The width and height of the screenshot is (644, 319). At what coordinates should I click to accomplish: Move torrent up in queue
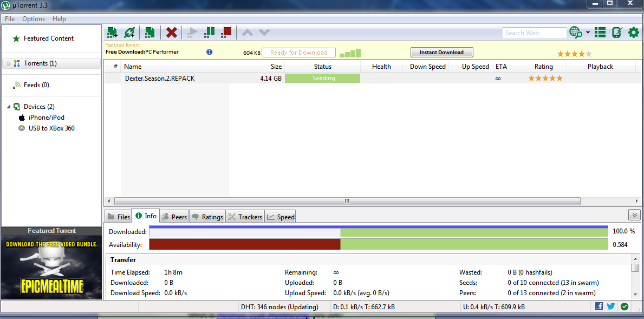coord(248,32)
